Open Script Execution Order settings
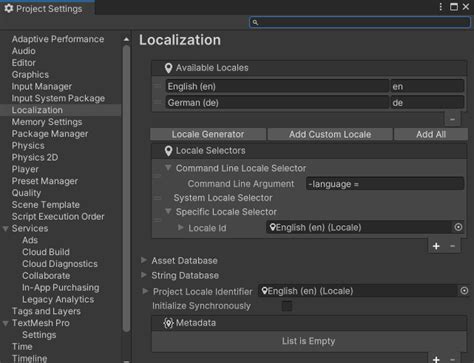The height and width of the screenshot is (363, 474). 58,217
